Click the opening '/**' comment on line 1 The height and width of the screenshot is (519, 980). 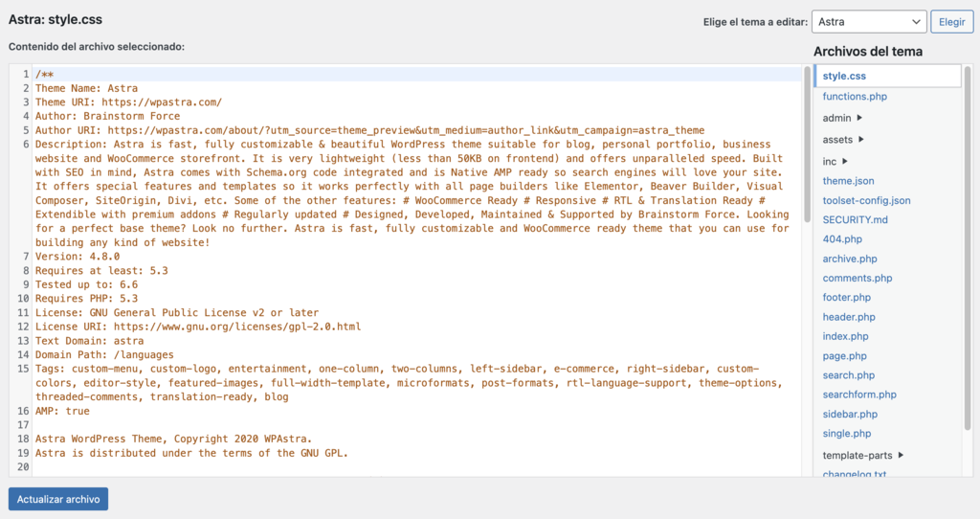point(44,75)
